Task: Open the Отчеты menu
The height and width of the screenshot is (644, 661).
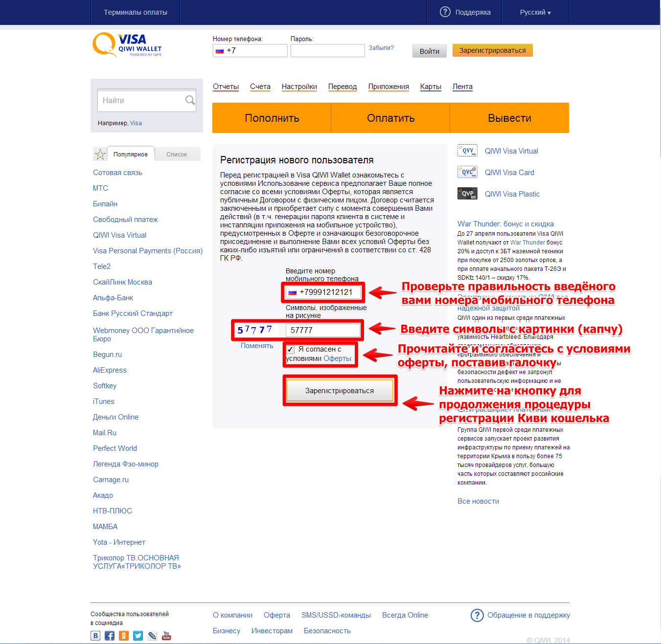Action: (226, 87)
